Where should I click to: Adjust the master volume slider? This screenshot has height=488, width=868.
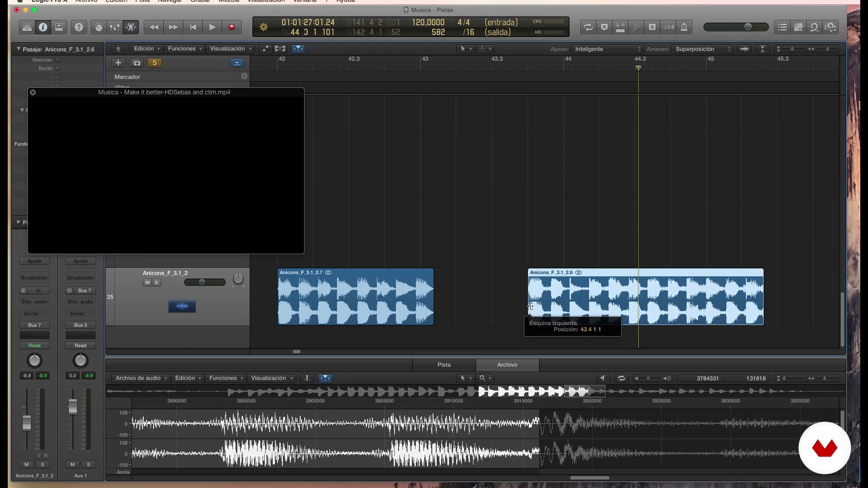(x=736, y=28)
